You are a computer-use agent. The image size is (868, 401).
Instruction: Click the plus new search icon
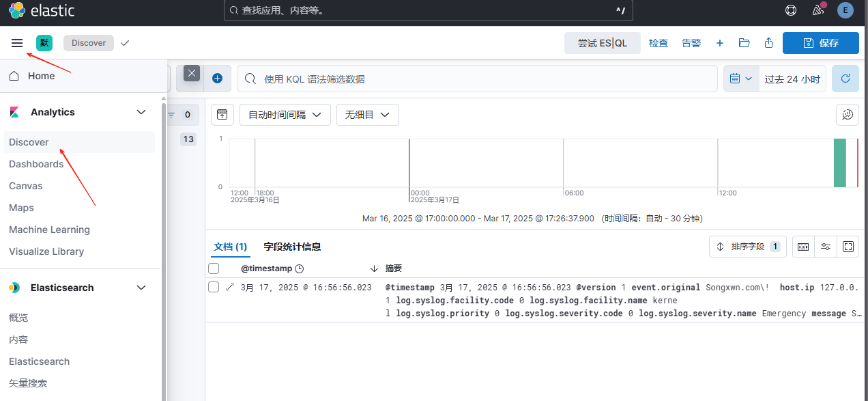point(720,43)
